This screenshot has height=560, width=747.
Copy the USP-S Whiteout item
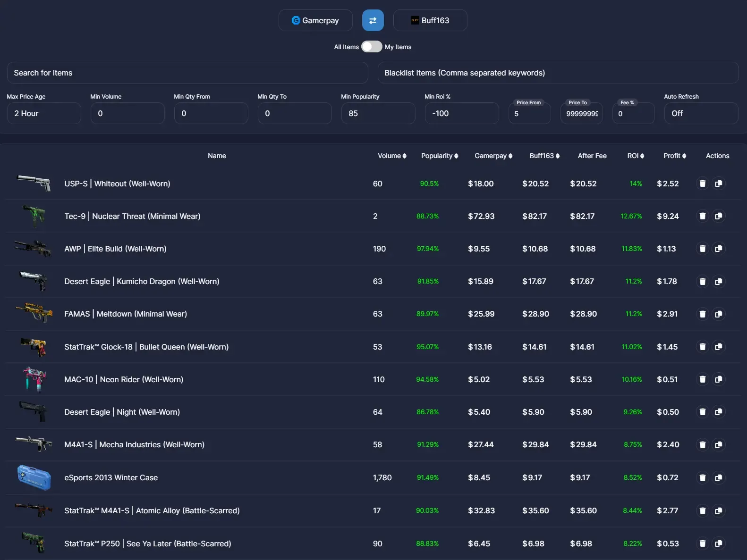tap(719, 184)
